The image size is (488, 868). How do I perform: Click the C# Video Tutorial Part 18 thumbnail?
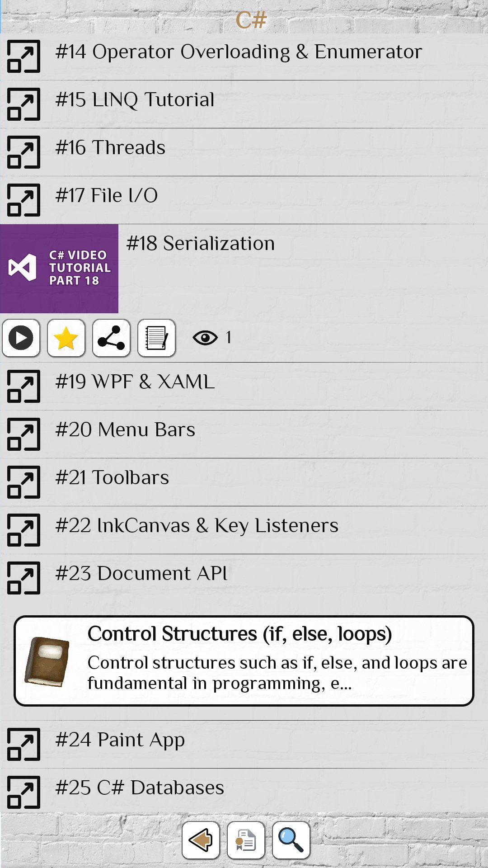(59, 269)
